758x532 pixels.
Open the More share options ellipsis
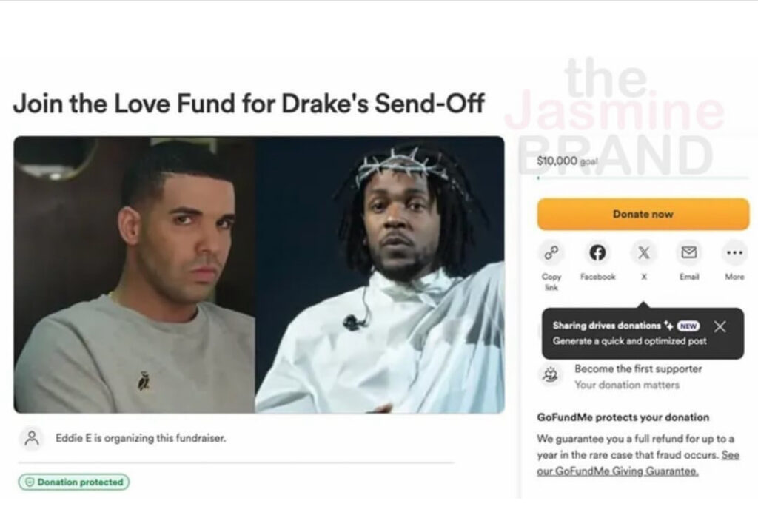click(734, 253)
